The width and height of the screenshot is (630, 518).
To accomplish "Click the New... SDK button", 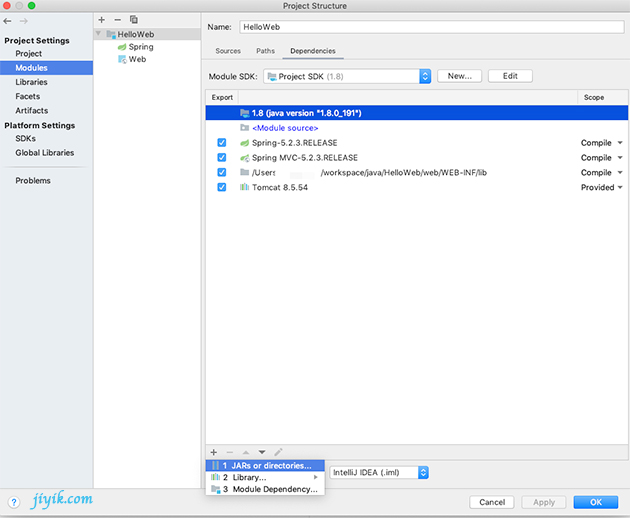I will pos(459,76).
